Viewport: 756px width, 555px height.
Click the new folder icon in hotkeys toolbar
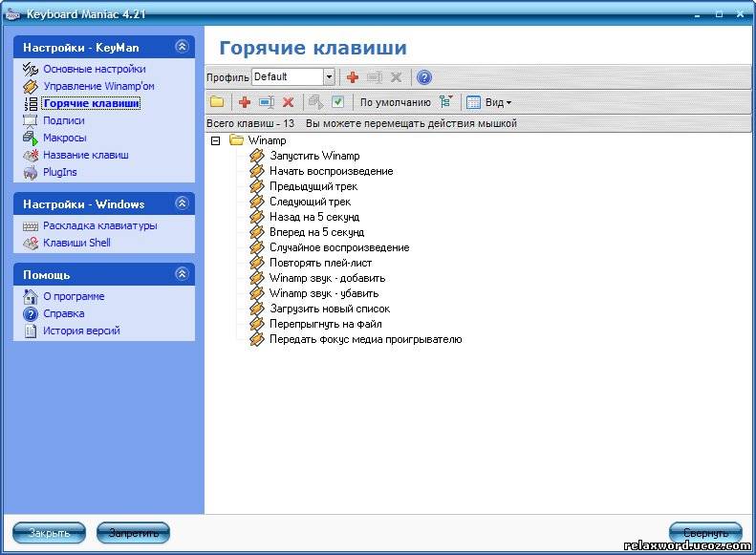coord(217,102)
